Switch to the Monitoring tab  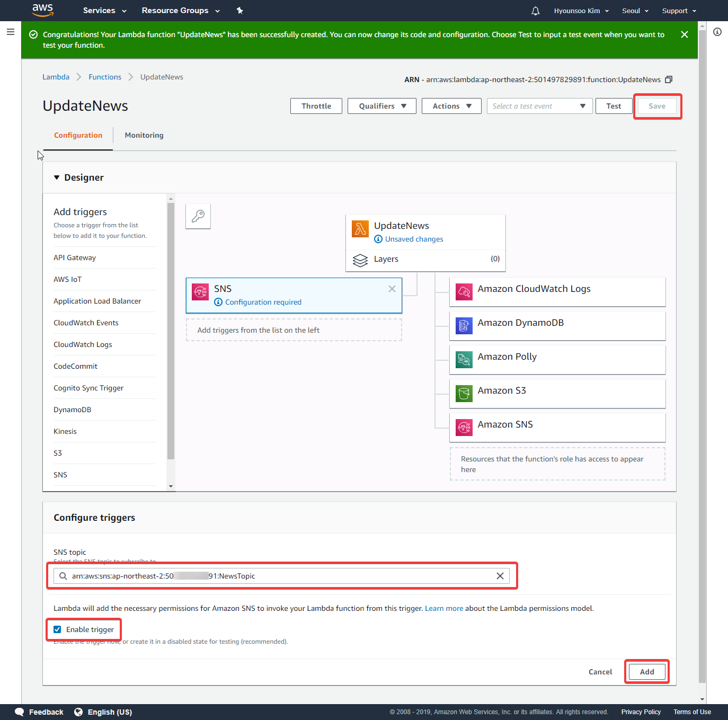point(144,135)
